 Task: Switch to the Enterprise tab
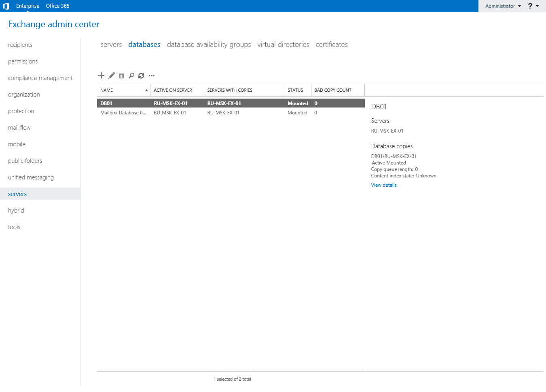[x=28, y=6]
